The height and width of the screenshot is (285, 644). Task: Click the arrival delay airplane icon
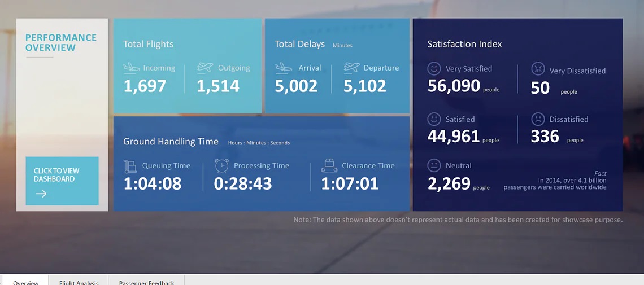tap(284, 68)
